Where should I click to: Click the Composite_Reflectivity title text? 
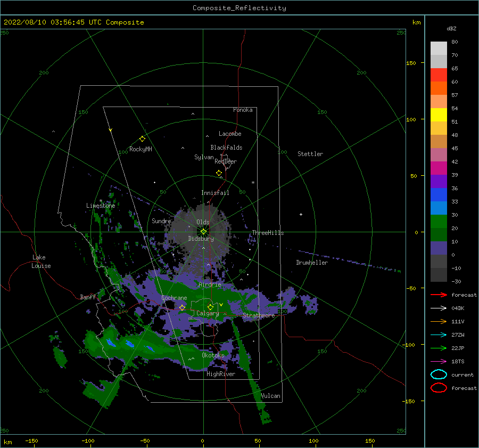coord(239,8)
